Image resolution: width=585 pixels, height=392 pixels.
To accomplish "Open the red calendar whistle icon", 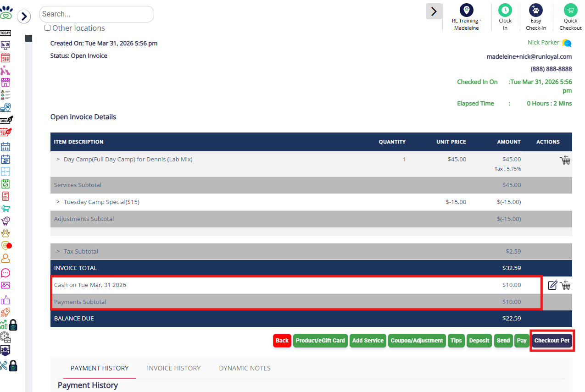I will coord(6,132).
